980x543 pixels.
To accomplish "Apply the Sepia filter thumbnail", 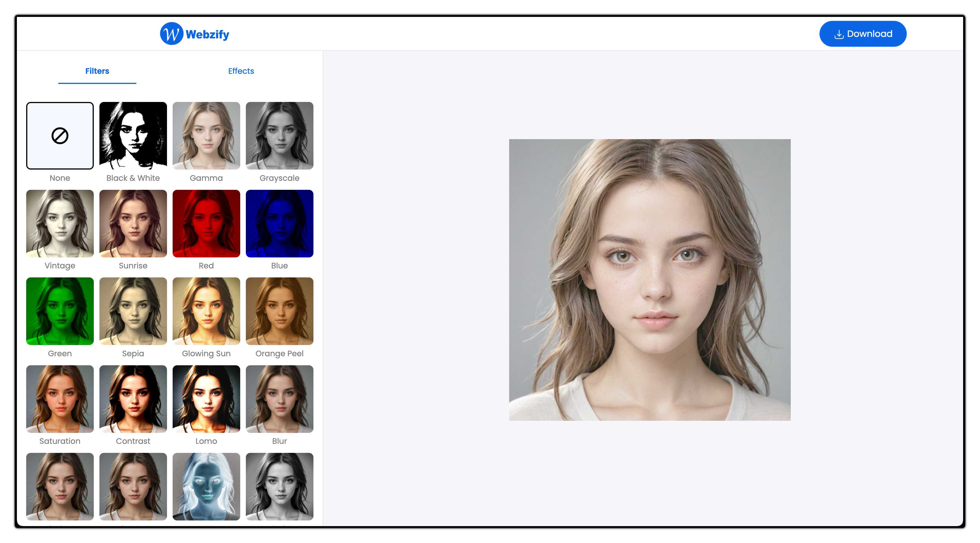I will pyautogui.click(x=133, y=311).
